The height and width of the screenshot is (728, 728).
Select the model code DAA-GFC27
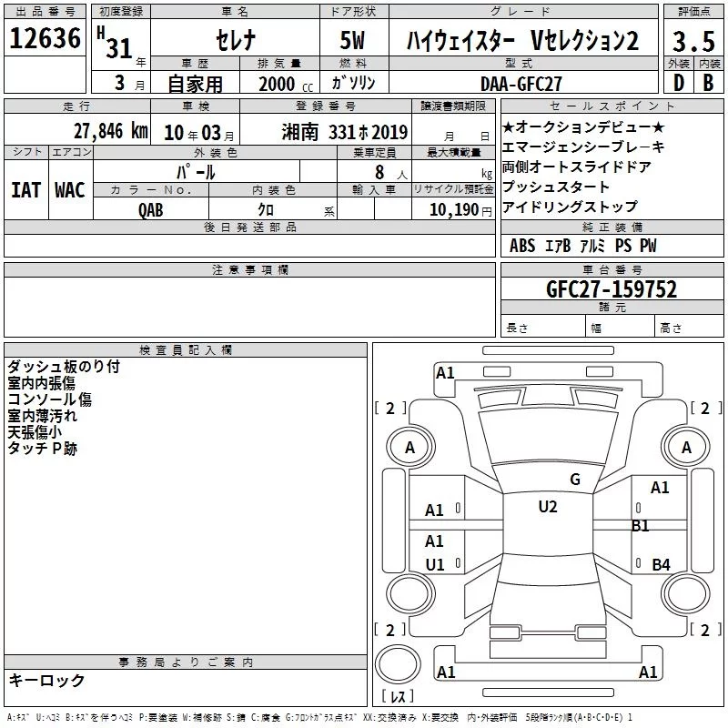pyautogui.click(x=521, y=84)
